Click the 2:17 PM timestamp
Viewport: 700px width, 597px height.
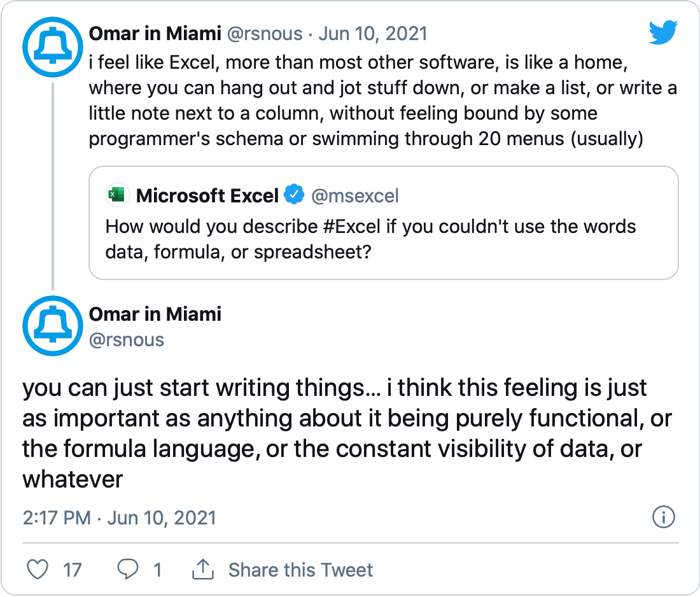click(x=57, y=518)
